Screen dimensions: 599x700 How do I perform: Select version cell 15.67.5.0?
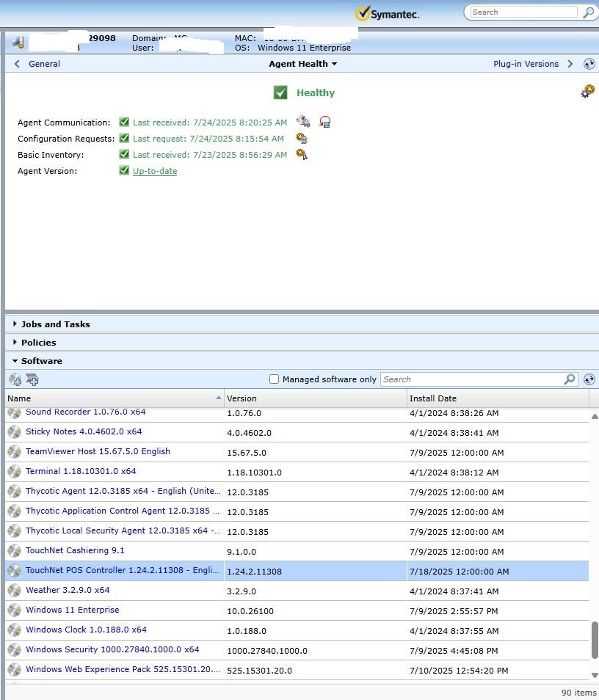pos(247,453)
